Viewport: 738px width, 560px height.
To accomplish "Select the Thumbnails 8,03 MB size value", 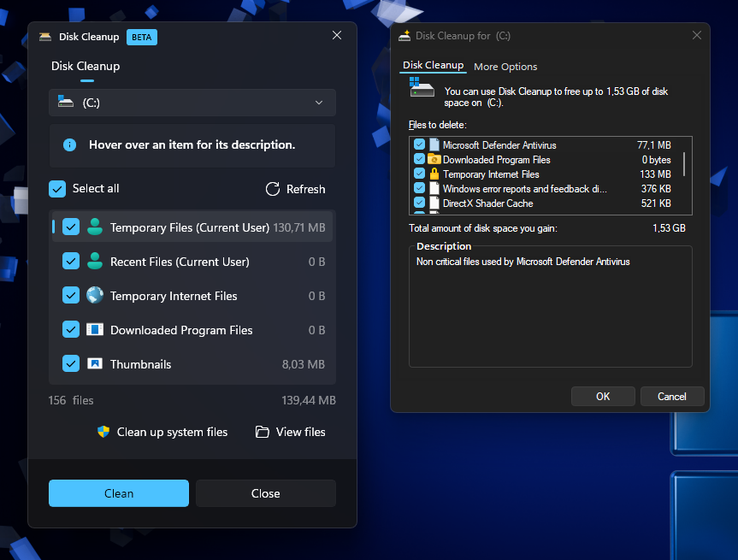I will pos(304,364).
